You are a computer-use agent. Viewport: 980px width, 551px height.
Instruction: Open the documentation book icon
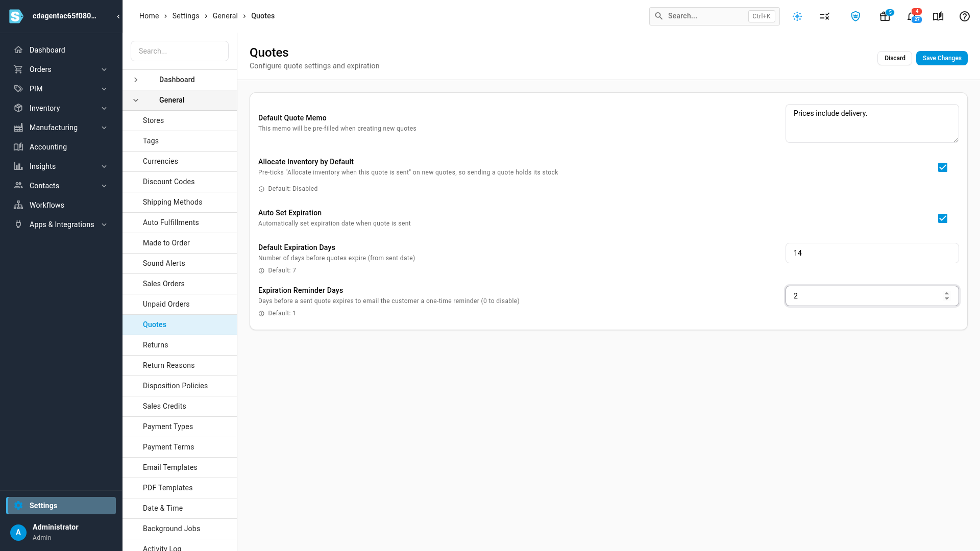pos(938,16)
